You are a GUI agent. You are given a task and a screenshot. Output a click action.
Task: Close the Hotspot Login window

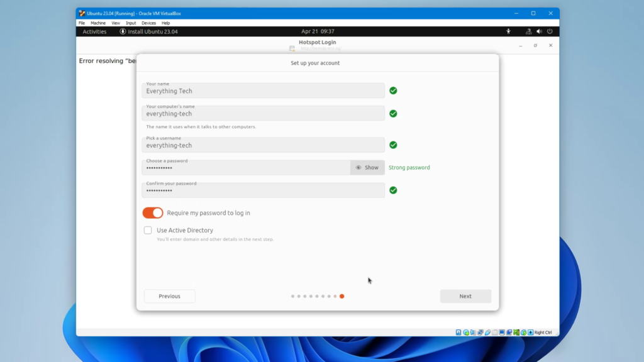pyautogui.click(x=551, y=45)
